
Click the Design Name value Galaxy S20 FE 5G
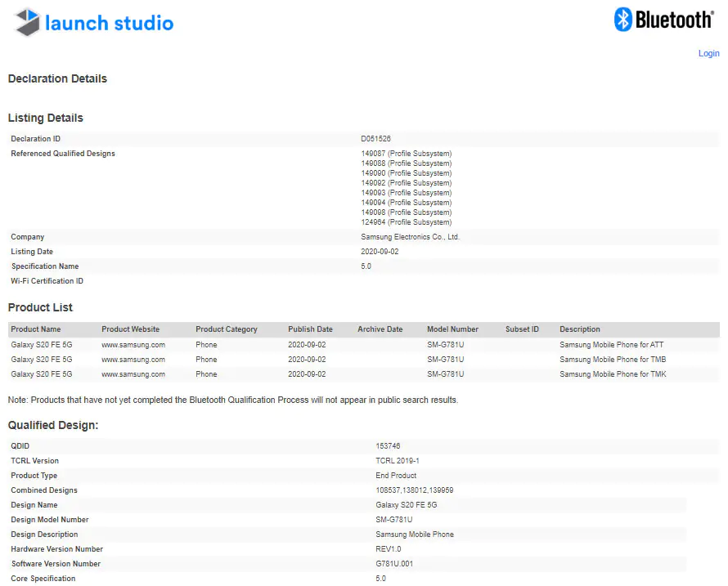[x=407, y=505]
